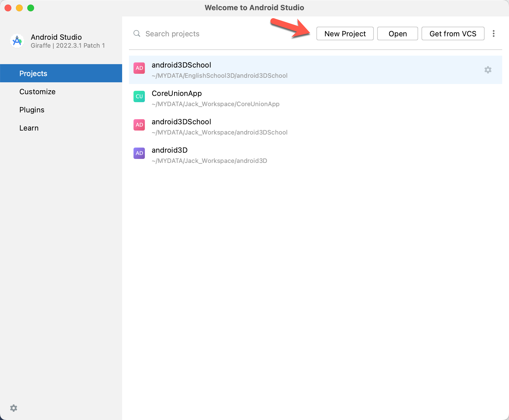Click the Open button

(397, 34)
